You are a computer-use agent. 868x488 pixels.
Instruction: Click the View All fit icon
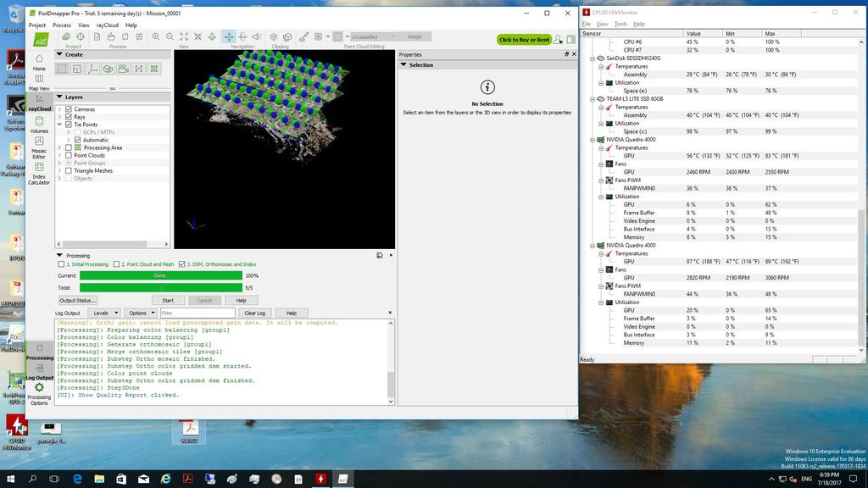(184, 36)
